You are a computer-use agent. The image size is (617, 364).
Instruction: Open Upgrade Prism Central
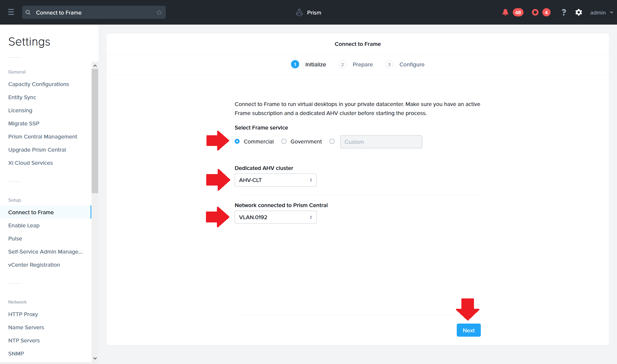point(37,150)
